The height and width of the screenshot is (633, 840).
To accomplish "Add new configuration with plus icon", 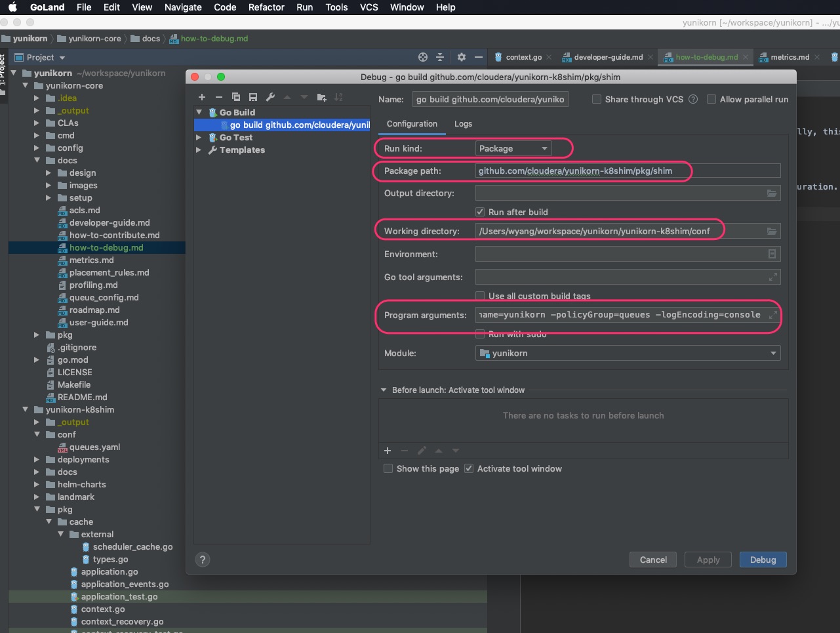I will (202, 97).
